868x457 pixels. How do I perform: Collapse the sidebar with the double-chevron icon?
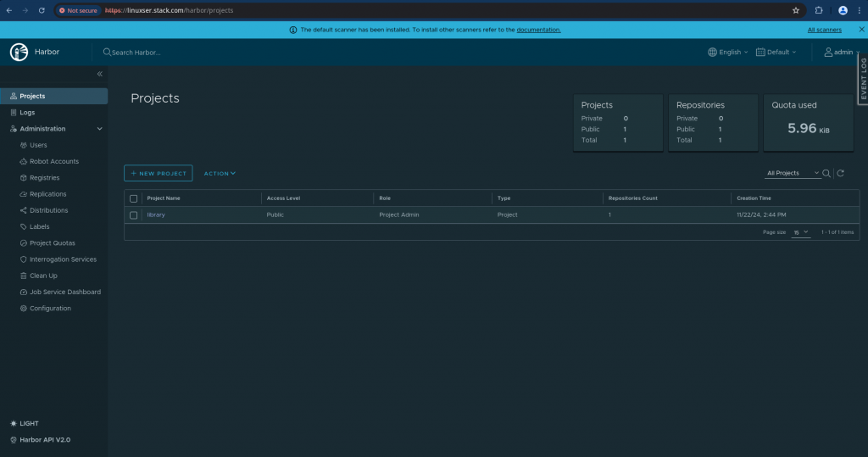(x=100, y=74)
